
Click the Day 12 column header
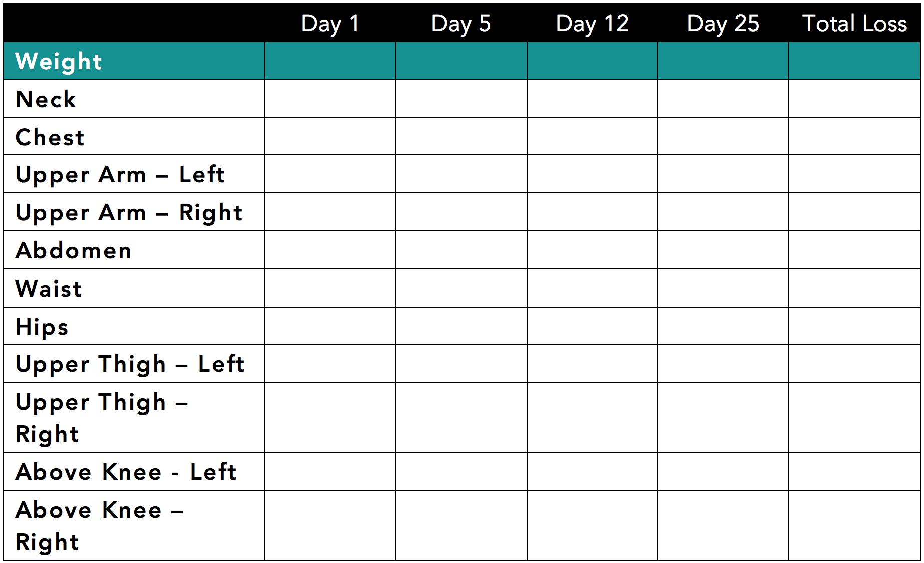(x=592, y=24)
